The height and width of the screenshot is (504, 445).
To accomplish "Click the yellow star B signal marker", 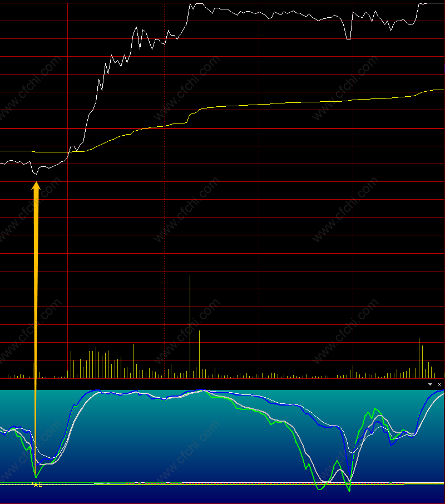I will [x=38, y=485].
